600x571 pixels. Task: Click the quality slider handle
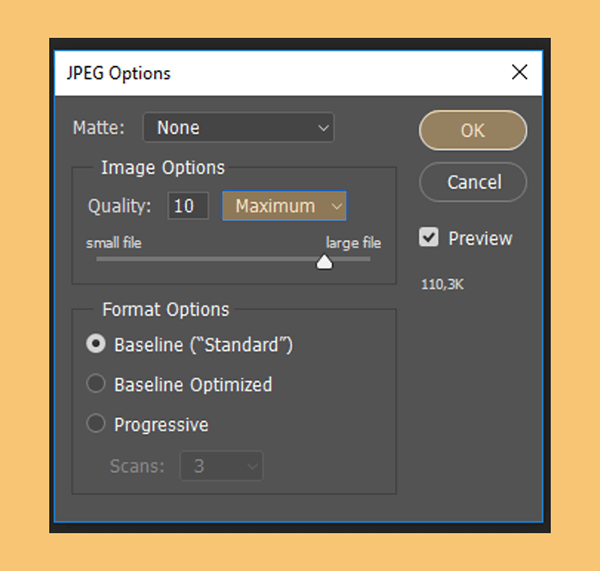[324, 262]
